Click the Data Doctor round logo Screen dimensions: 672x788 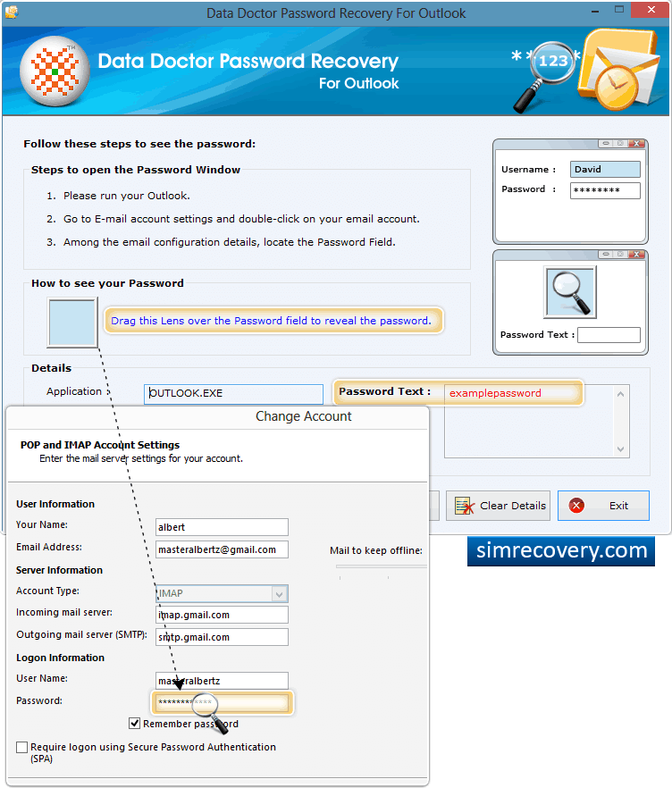click(55, 71)
